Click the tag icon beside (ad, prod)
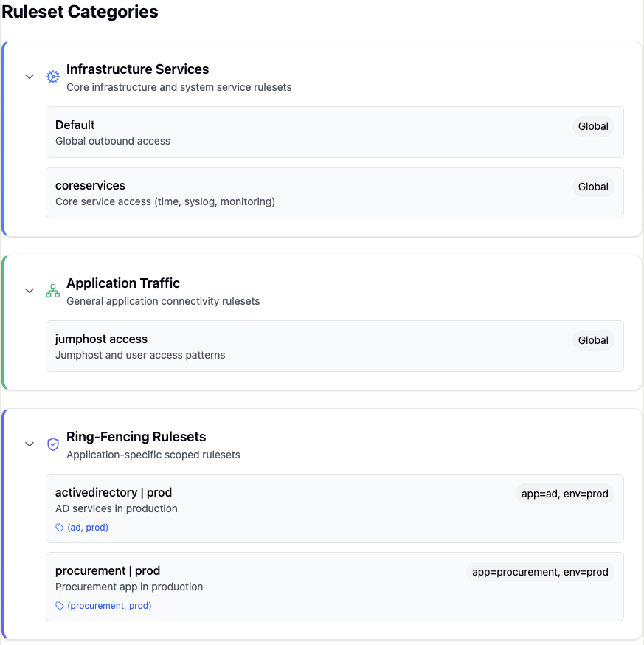Screen dimensions: 644x645 coord(60,528)
